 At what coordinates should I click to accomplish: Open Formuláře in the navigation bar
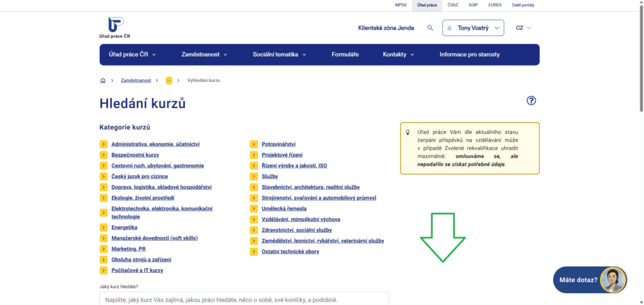pyautogui.click(x=345, y=55)
